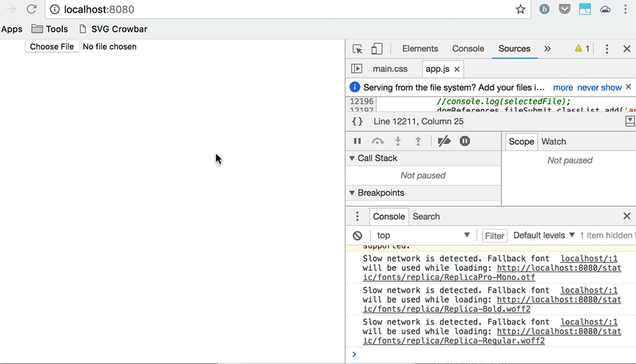636x364 pixels.
Task: Click localhost/:1 source of Bold message
Action: [x=589, y=290]
